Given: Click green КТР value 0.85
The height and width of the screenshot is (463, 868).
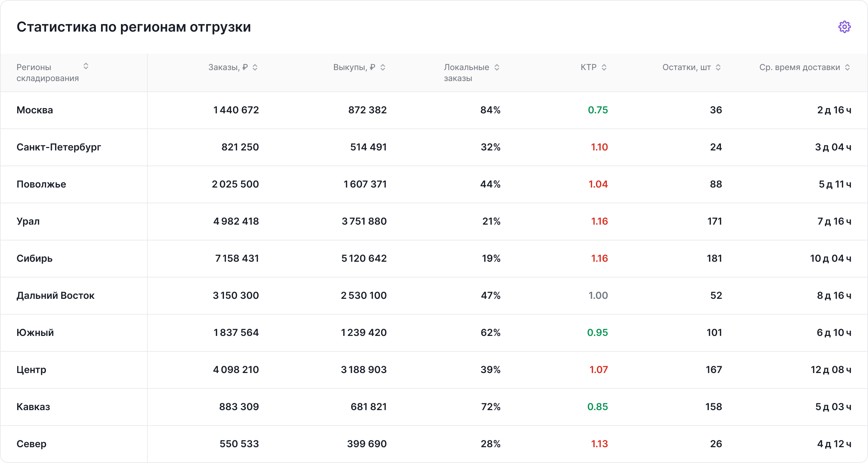Looking at the screenshot, I should (x=598, y=407).
